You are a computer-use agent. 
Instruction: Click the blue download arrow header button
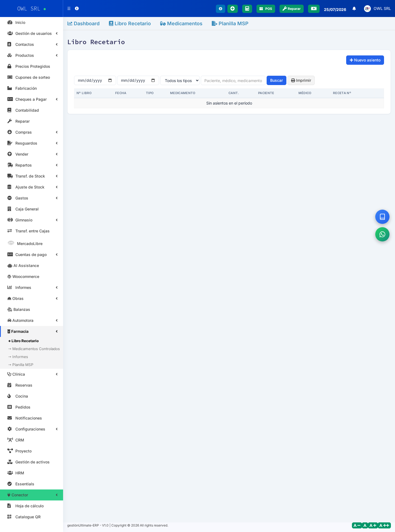(220, 9)
